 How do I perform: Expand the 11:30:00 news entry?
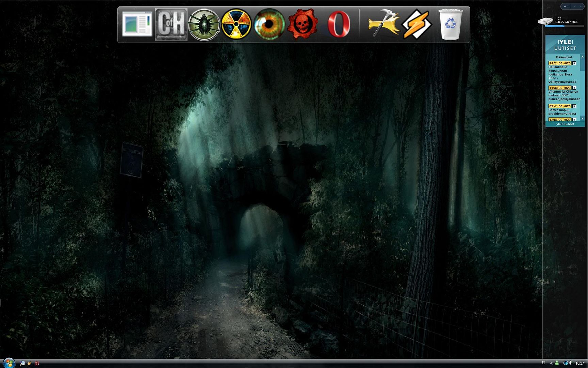pyautogui.click(x=574, y=88)
